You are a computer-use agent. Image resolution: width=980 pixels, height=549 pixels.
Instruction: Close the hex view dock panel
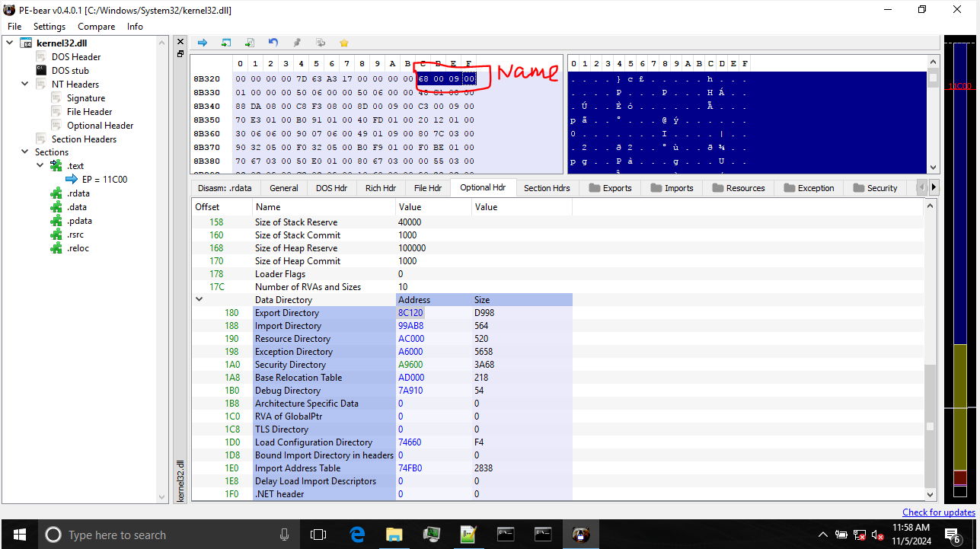pyautogui.click(x=180, y=41)
